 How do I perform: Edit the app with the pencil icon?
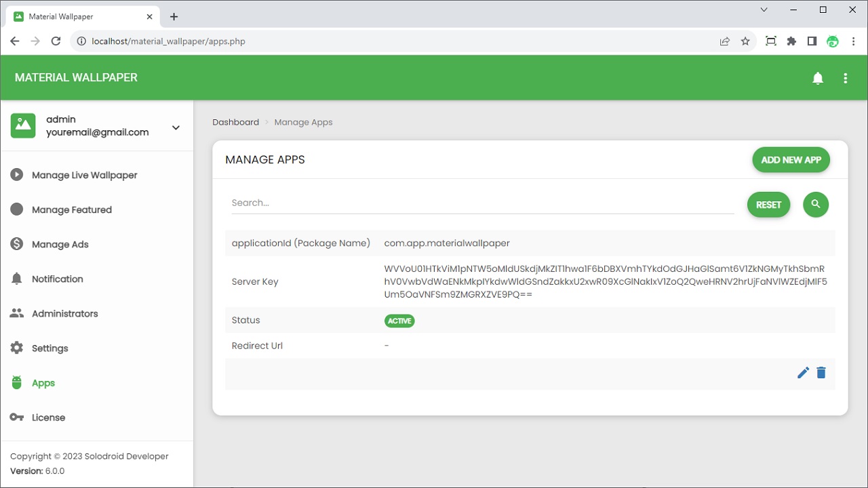[803, 373]
